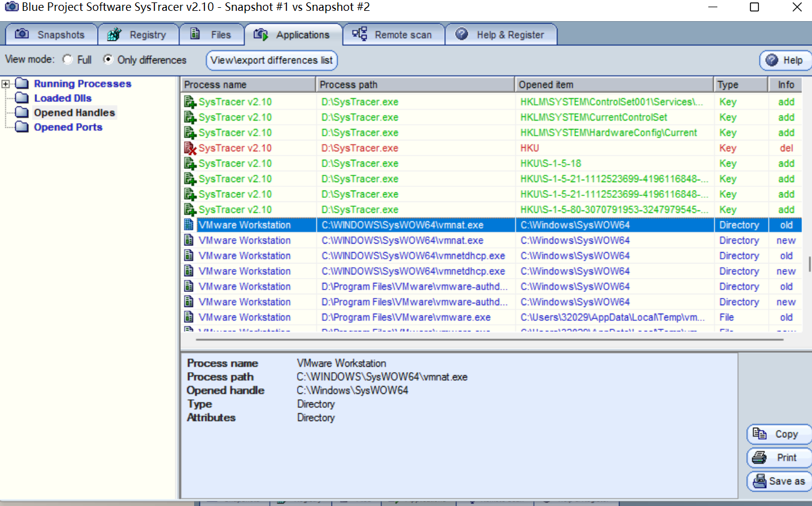The height and width of the screenshot is (506, 812).
Task: Click the icon of selected vmnat.exe old row
Action: [189, 225]
